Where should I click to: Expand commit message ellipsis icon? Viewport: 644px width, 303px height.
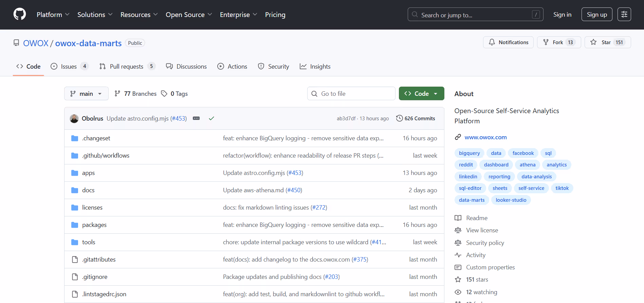[196, 118]
